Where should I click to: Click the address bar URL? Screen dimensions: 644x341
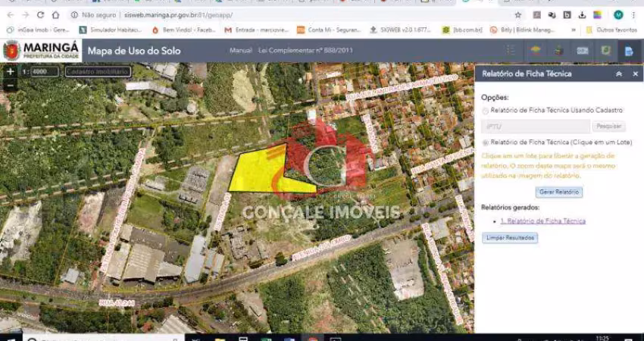coord(178,15)
